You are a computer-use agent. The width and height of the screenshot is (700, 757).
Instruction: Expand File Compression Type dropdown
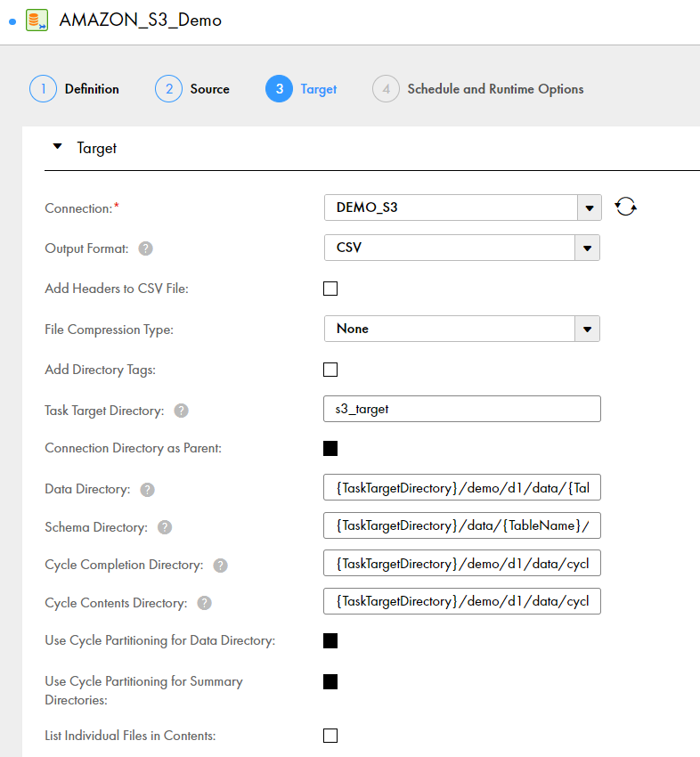pos(588,329)
